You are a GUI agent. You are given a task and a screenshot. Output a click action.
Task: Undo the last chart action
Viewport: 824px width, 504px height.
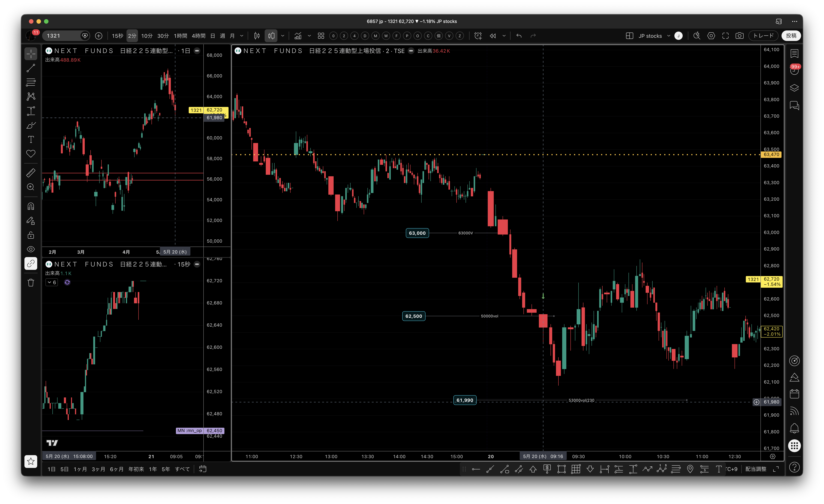pyautogui.click(x=519, y=36)
